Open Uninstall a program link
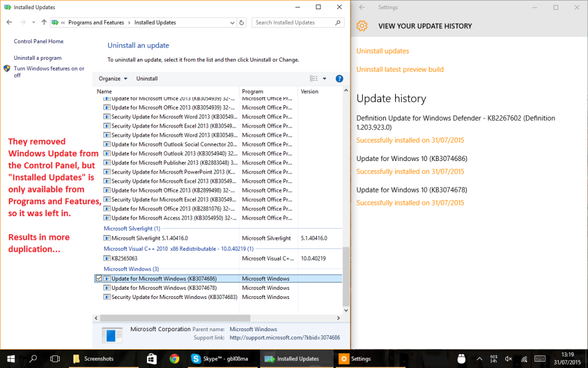Image resolution: width=588 pixels, height=368 pixels. click(x=37, y=58)
